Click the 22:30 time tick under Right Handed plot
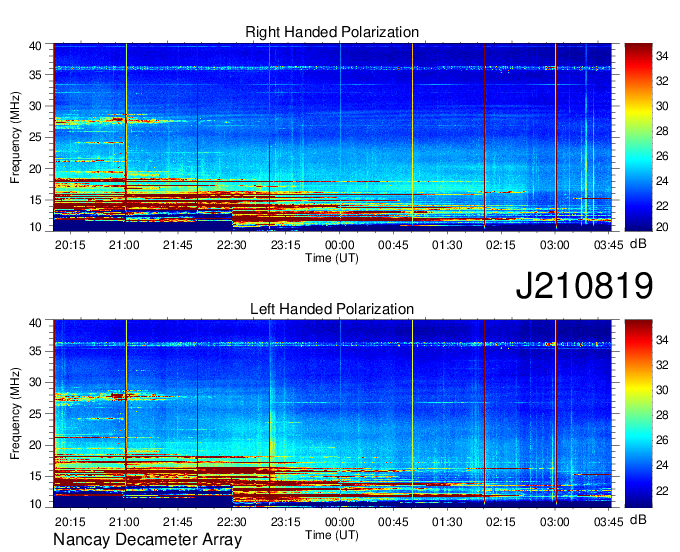The height and width of the screenshot is (552, 680). (232, 245)
